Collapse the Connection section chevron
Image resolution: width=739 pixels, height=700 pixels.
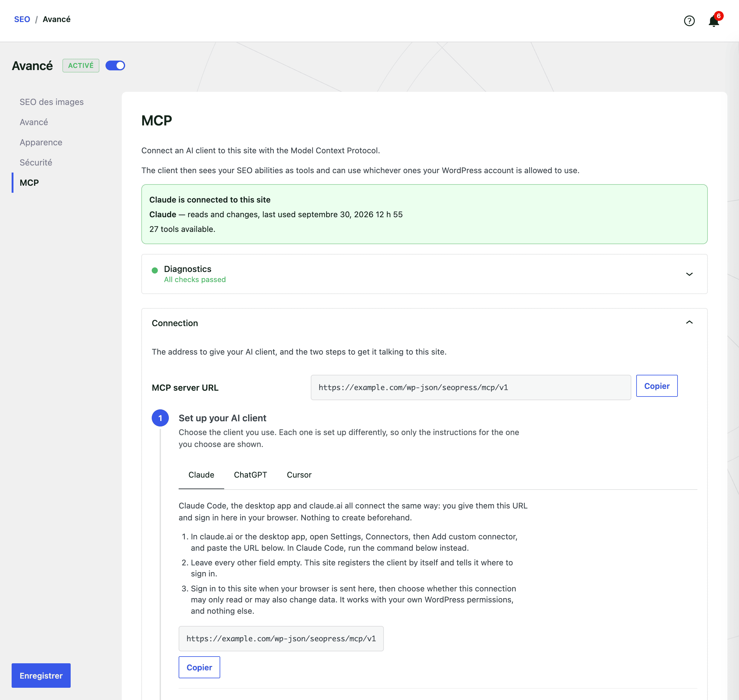tap(689, 322)
